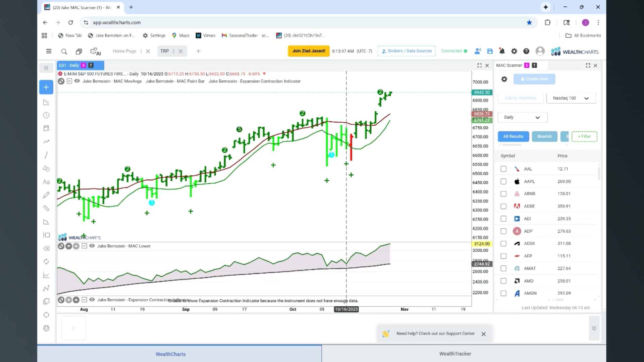Click the save layout floppy disk icon

[x=490, y=51]
